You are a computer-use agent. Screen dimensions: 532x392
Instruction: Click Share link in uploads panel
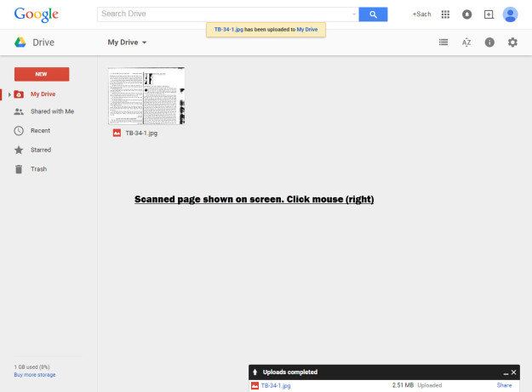tap(504, 385)
